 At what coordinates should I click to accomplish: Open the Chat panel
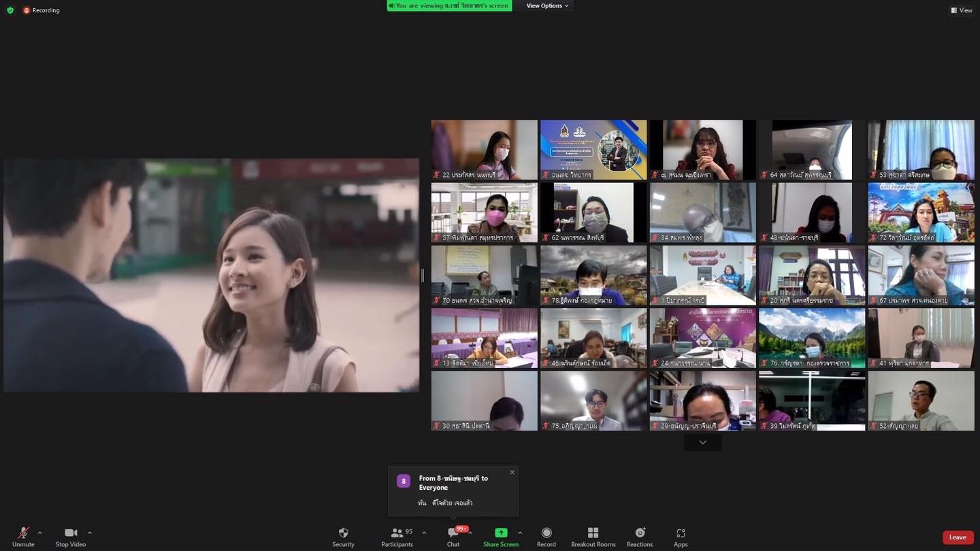click(x=453, y=536)
